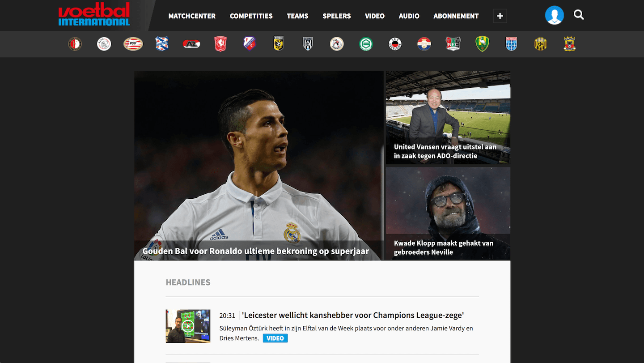This screenshot has height=363, width=644.
Task: Go to the Video menu item
Action: [x=374, y=16]
